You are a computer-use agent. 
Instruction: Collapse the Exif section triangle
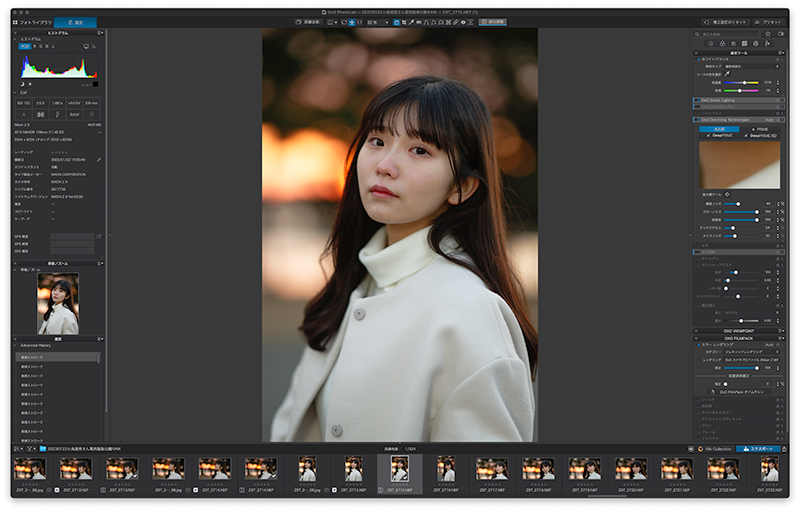point(15,93)
